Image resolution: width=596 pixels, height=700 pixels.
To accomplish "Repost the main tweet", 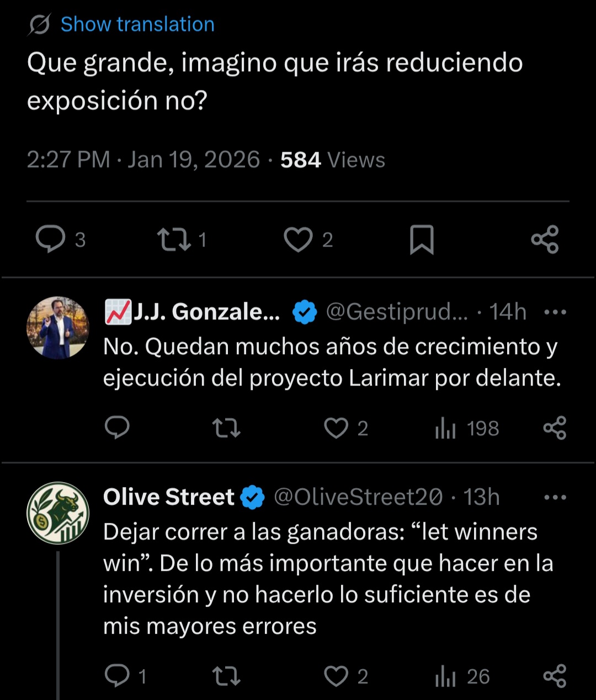I will pos(174,239).
